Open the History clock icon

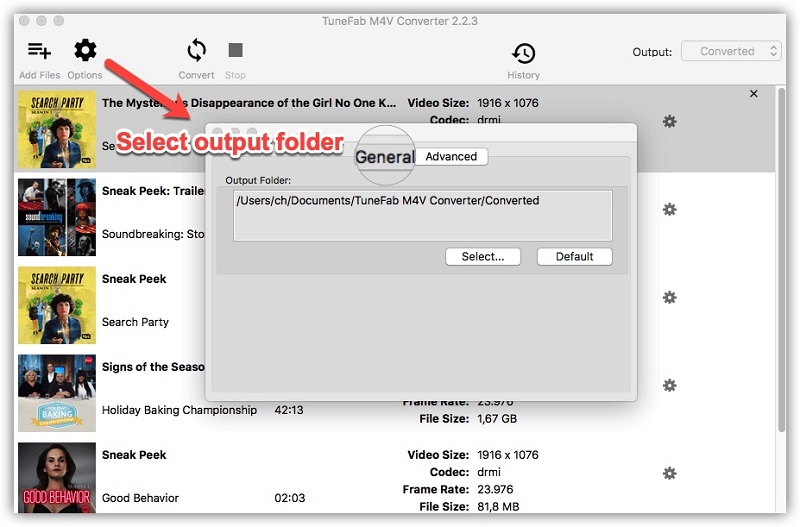click(x=523, y=53)
